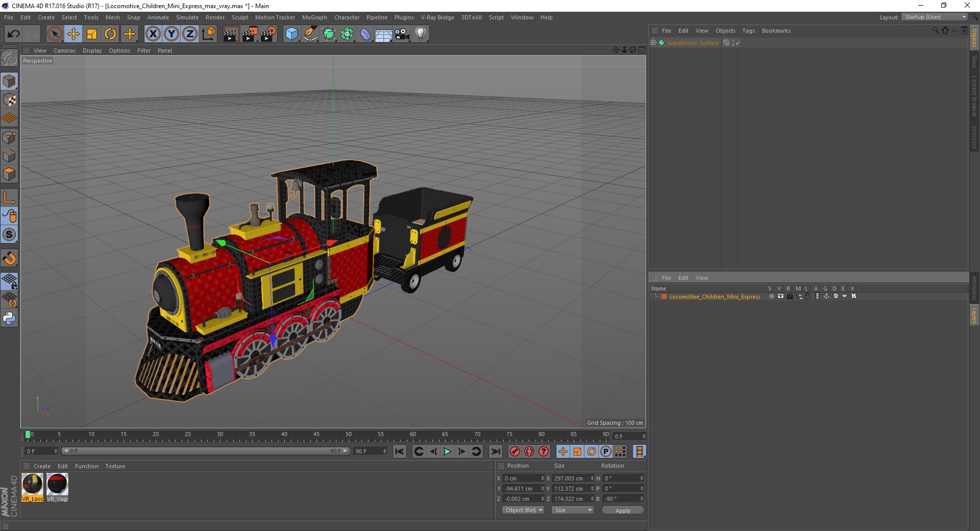Toggle layer view visibility for Locomotive_Children_Mini_Express
Image resolution: width=980 pixels, height=531 pixels.
pyautogui.click(x=780, y=296)
